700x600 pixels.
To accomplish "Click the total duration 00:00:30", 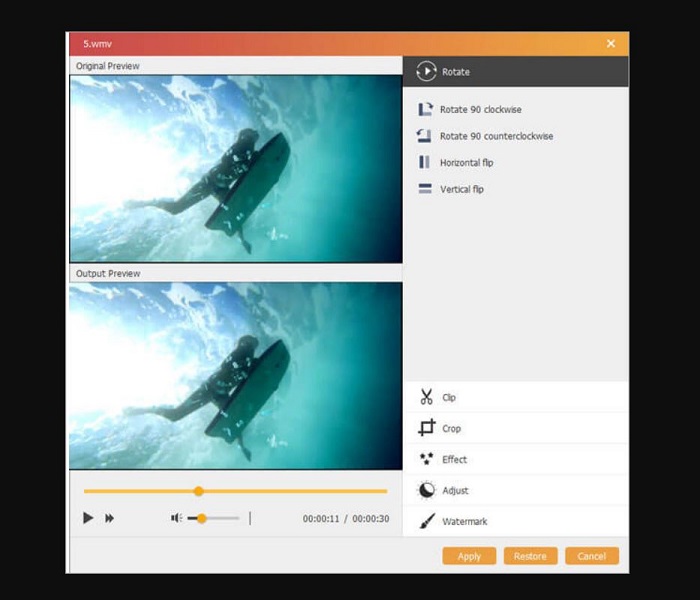I will coord(371,519).
